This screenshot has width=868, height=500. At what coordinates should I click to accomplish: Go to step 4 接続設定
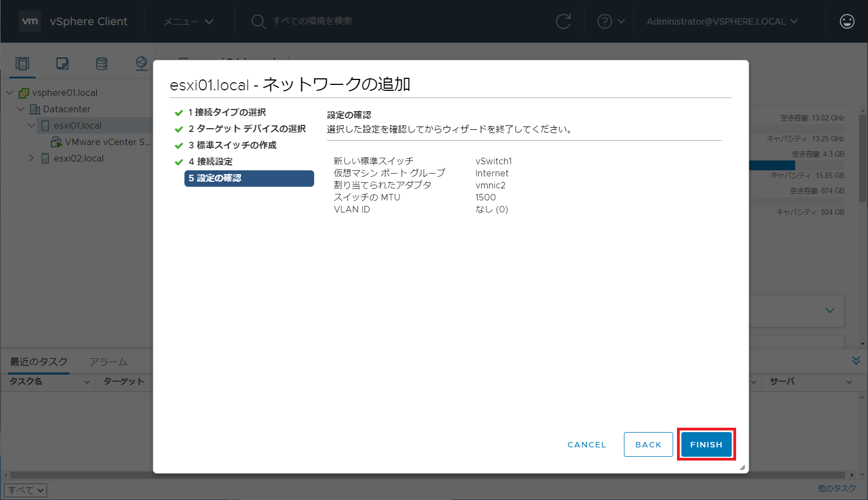coord(211,162)
